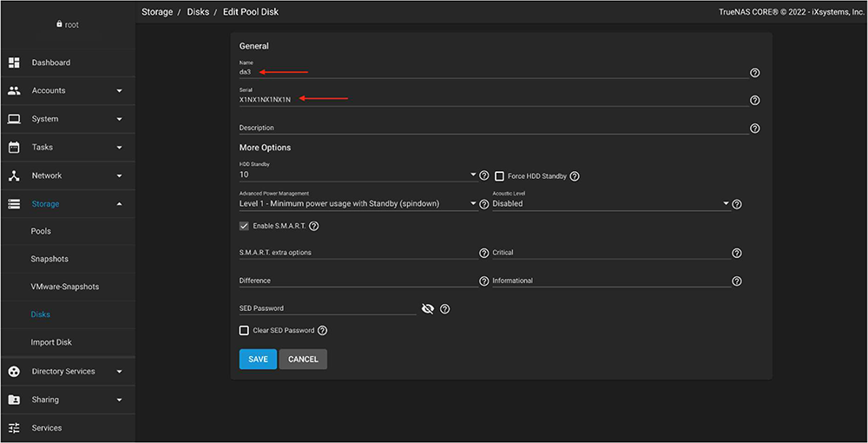Open Advanced Power Management dropdown
Image resolution: width=868 pixels, height=443 pixels.
click(x=358, y=204)
